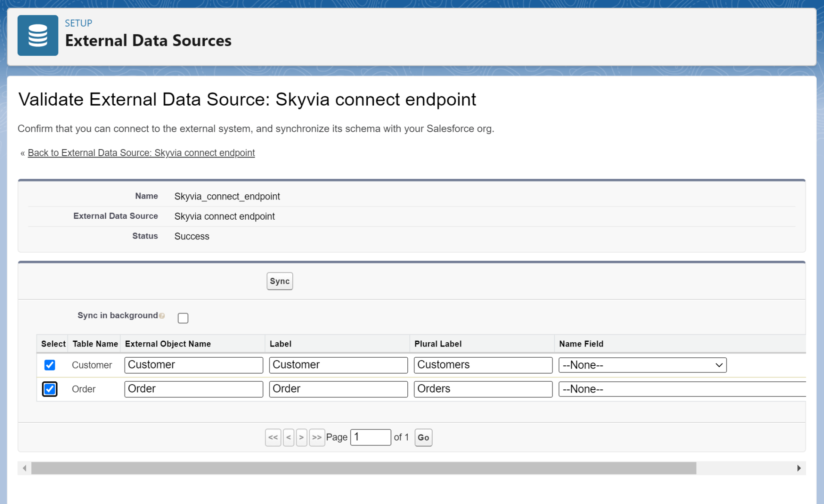Go back to External Data Source Skyvia link
This screenshot has width=824, height=504.
[x=141, y=153]
